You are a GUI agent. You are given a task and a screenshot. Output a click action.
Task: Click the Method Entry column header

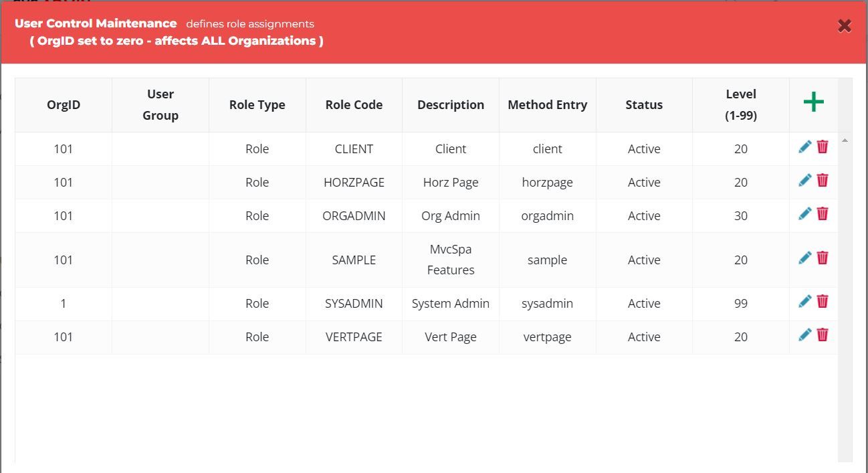point(547,105)
